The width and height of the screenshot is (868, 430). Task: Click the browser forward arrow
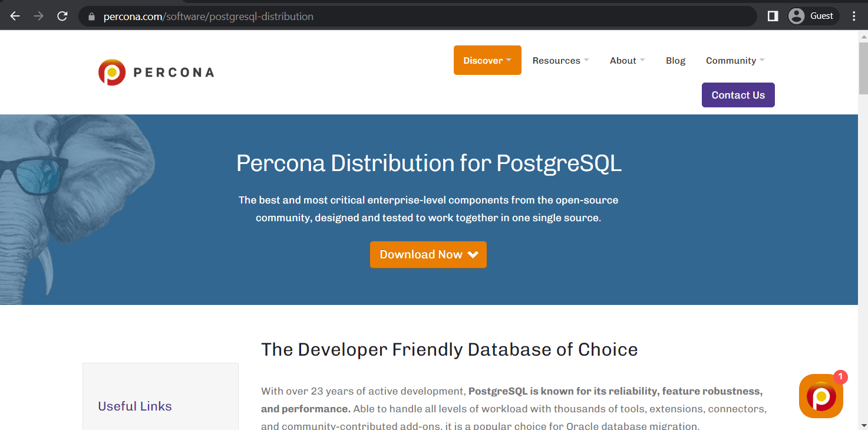38,16
